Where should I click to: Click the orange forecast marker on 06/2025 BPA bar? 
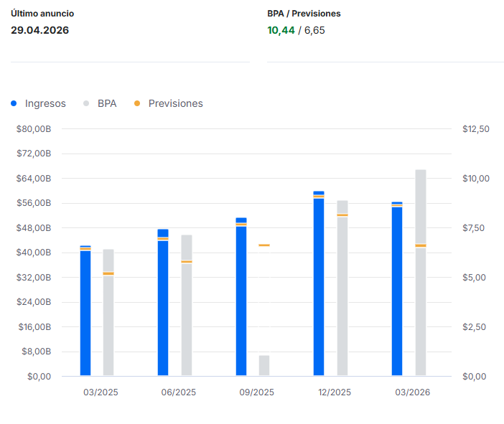tap(187, 262)
